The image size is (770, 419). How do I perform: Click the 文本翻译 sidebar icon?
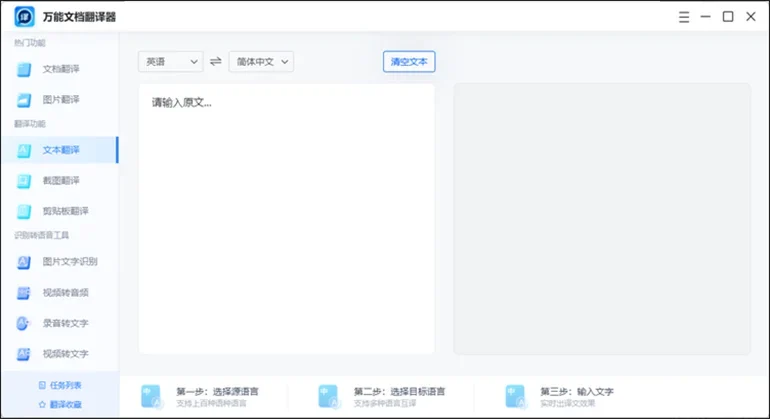coord(24,150)
